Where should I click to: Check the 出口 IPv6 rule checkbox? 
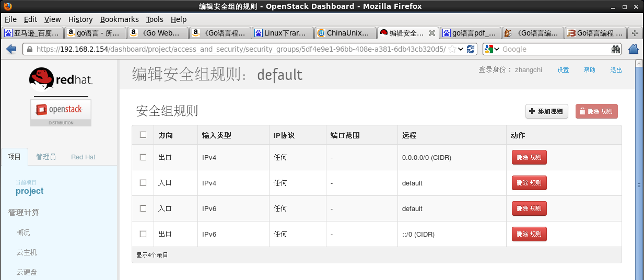(x=143, y=234)
